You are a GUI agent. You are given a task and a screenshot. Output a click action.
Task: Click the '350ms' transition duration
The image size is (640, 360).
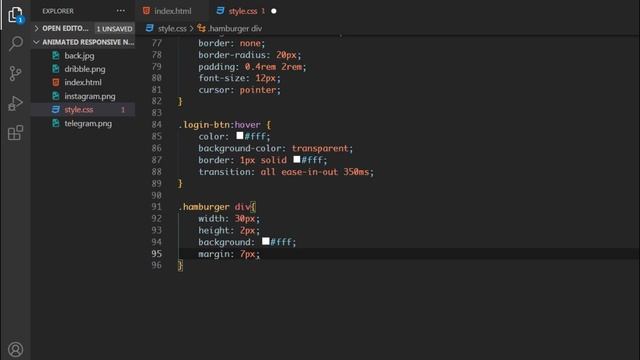(x=356, y=172)
